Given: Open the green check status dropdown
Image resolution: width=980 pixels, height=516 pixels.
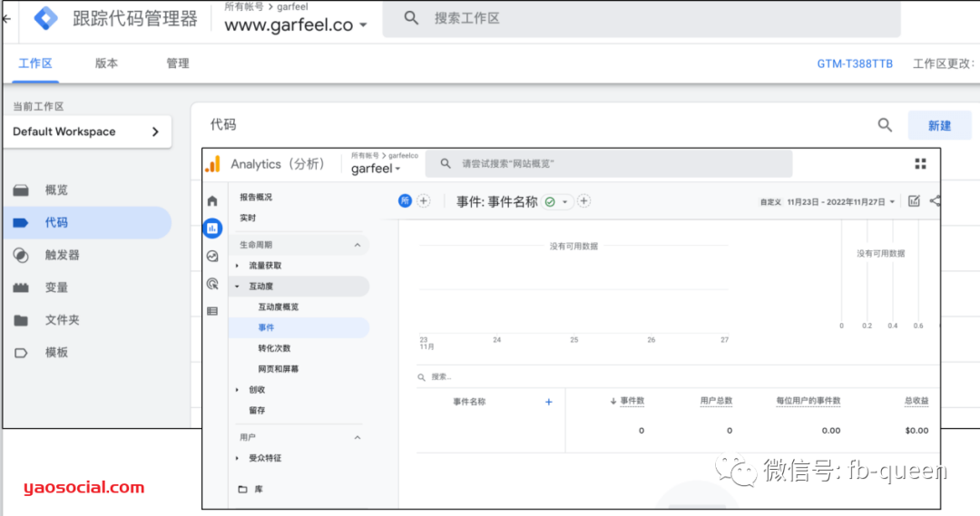Looking at the screenshot, I should 557,202.
